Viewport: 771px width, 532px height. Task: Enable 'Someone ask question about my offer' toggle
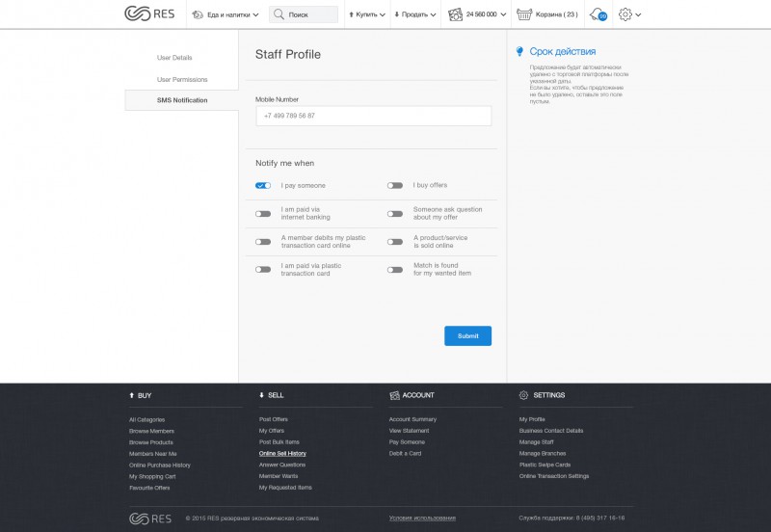tap(395, 214)
